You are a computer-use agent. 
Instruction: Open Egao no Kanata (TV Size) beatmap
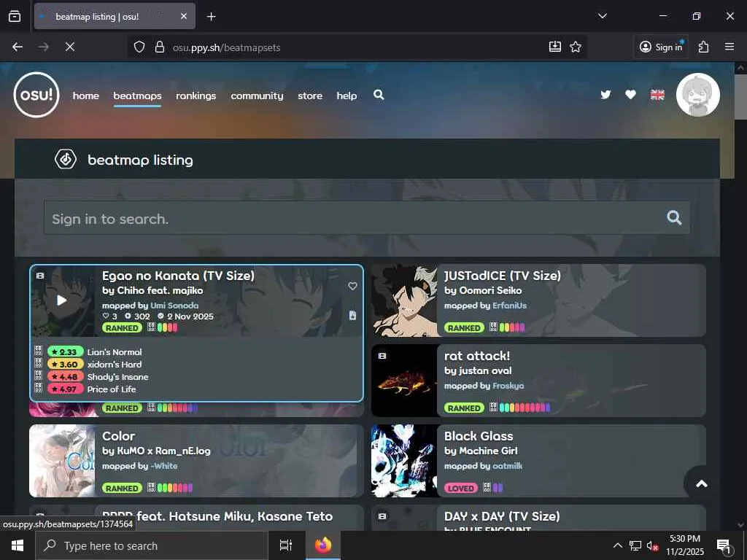178,276
